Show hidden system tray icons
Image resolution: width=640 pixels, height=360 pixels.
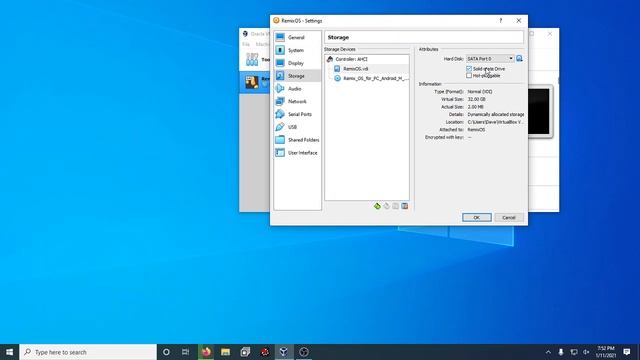coord(548,352)
